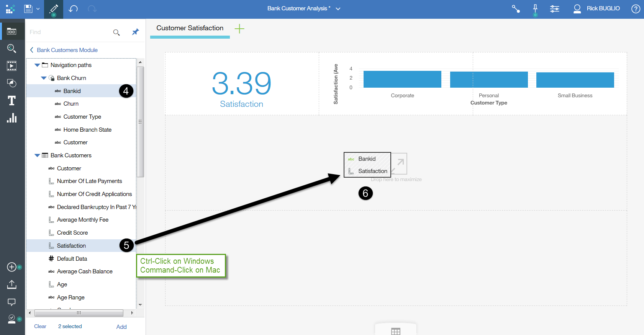Click the Redo icon
The width and height of the screenshot is (644, 335).
tap(92, 9)
